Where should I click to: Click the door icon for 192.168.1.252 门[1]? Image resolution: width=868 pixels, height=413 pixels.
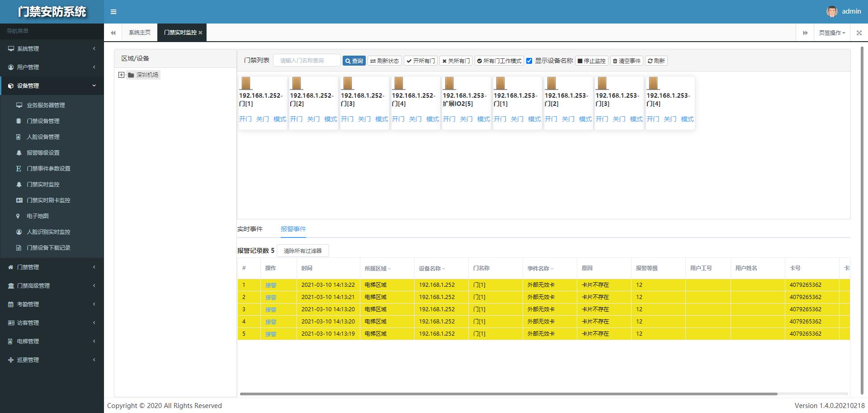[x=246, y=84]
